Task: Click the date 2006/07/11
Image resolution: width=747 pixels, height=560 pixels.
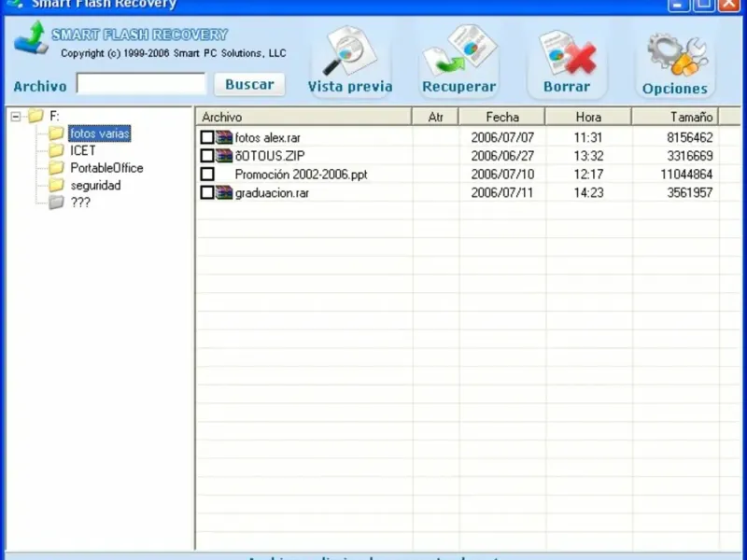Action: (x=502, y=192)
